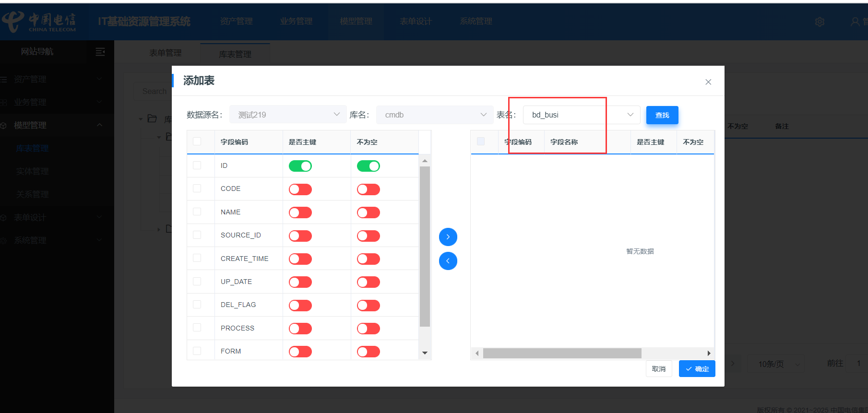The image size is (868, 413).
Task: Switch to the 库表管理 tab
Action: (x=235, y=54)
